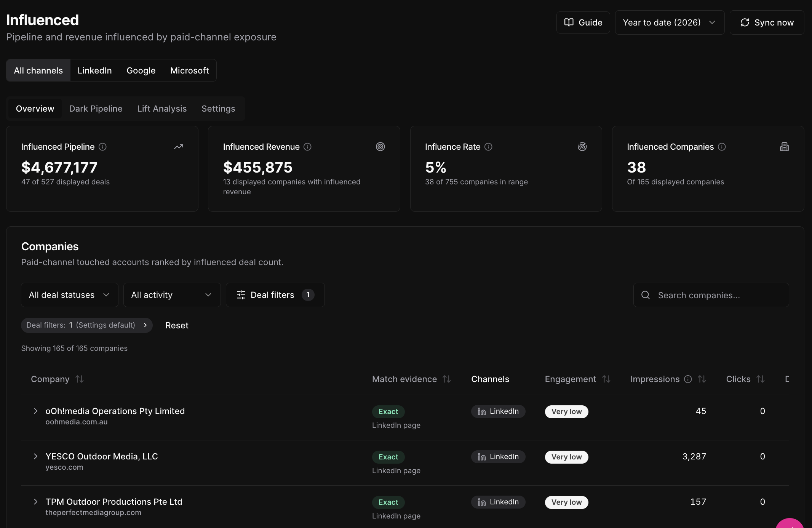Select the LinkedIn channel tab
Viewport: 812px width, 528px height.
tap(94, 70)
